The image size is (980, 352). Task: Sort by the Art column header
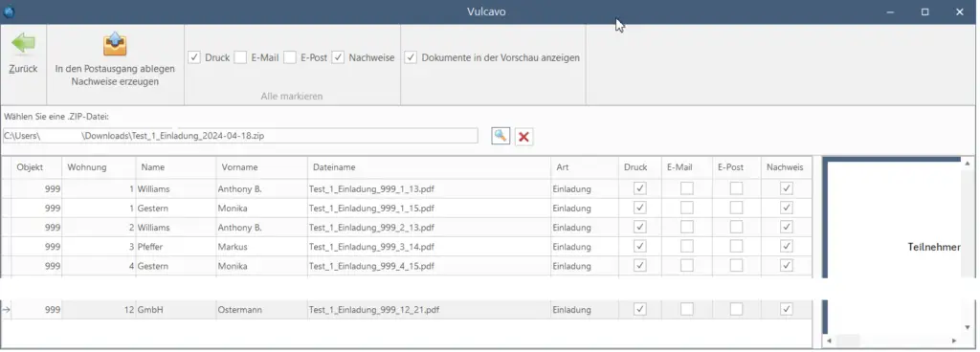585,167
